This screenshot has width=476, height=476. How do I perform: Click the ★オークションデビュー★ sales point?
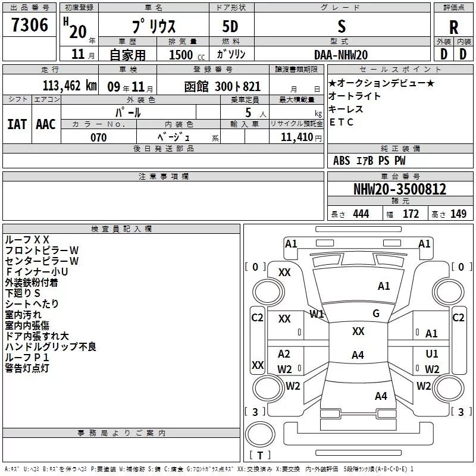[x=381, y=83]
